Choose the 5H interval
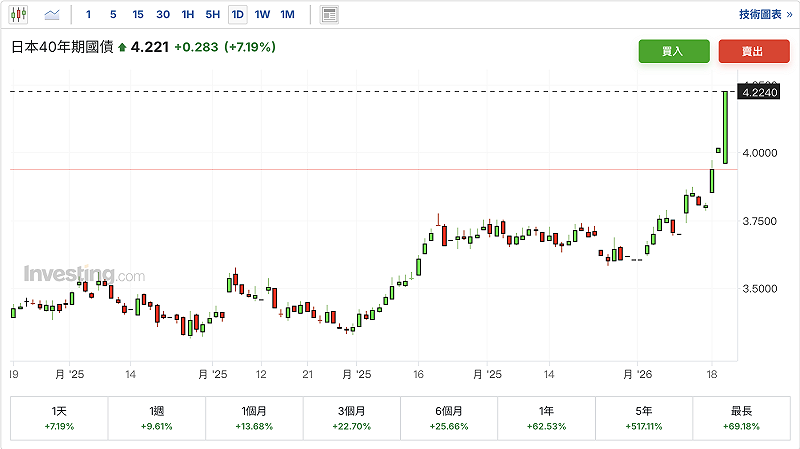The image size is (800, 449). [x=212, y=14]
